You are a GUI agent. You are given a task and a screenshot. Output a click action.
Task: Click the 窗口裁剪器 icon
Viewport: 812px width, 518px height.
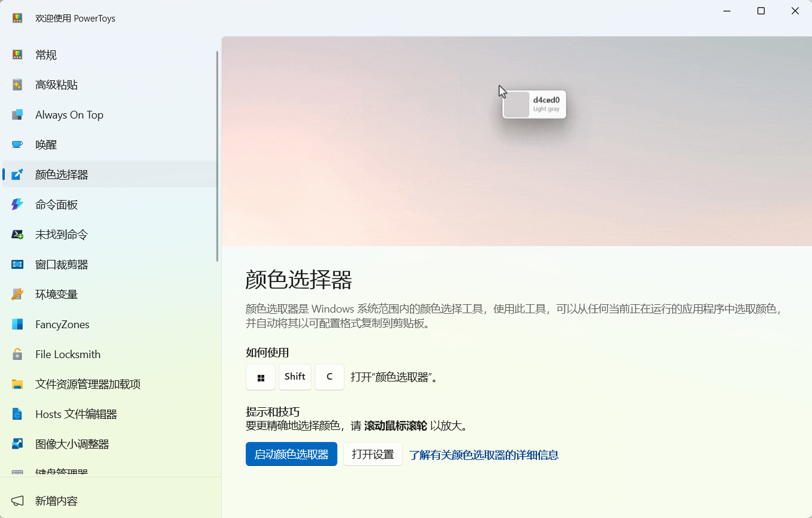coord(17,265)
